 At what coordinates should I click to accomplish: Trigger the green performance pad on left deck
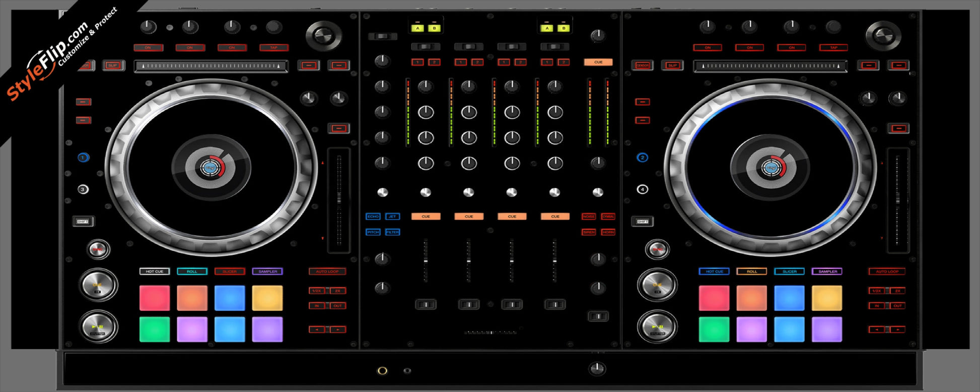(155, 329)
